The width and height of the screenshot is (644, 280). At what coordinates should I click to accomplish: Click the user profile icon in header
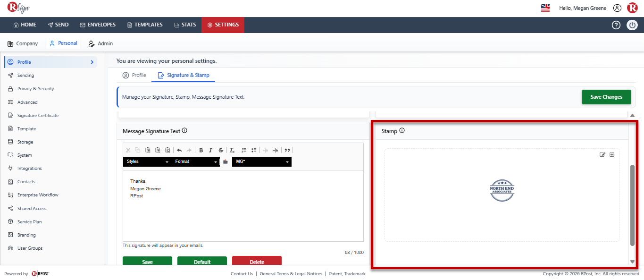617,8
